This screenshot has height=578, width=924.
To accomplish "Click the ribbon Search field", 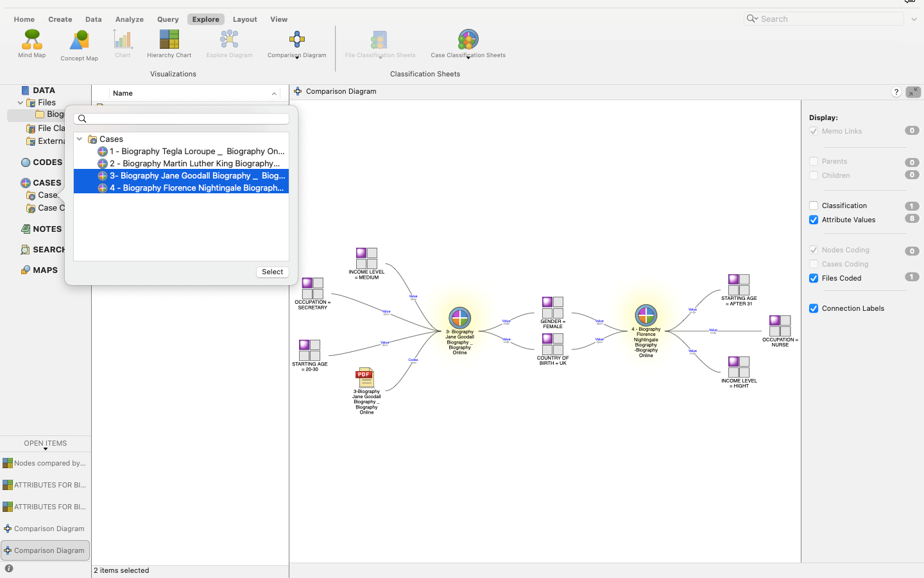I will point(824,19).
